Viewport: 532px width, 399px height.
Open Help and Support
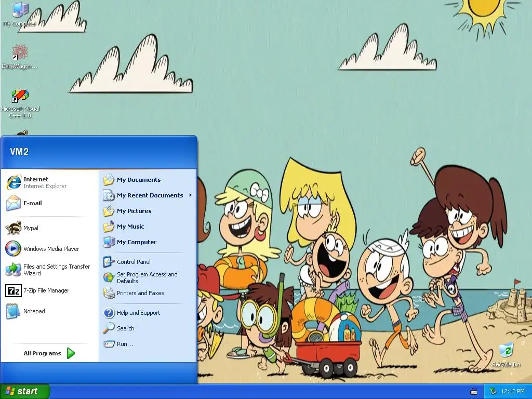coord(138,312)
